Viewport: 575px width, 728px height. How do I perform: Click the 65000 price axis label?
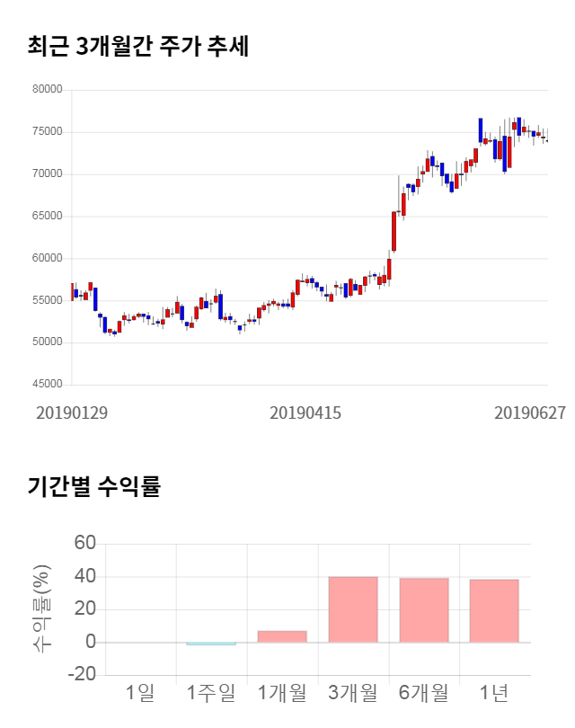(46, 217)
